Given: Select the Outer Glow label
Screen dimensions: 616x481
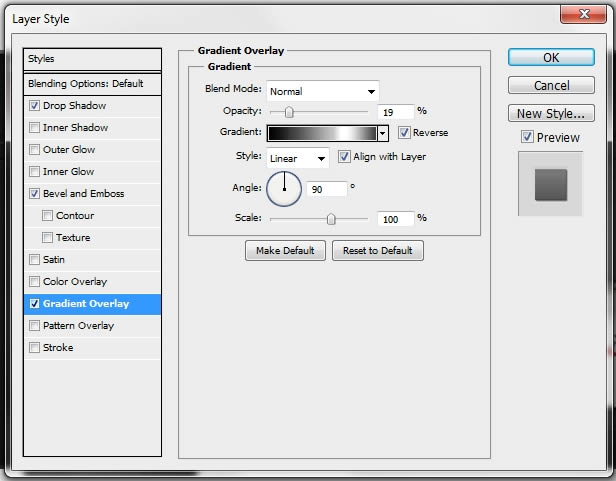Looking at the screenshot, I should click(x=69, y=149).
